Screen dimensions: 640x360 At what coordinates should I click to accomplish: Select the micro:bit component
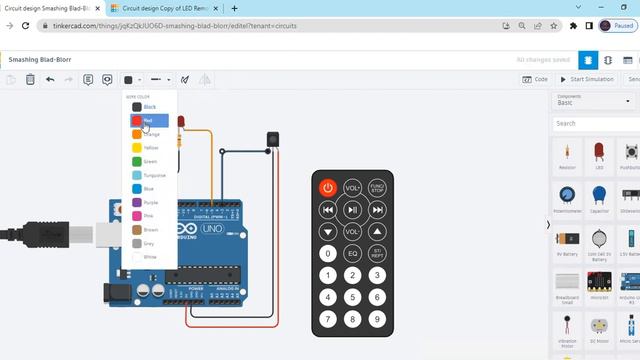point(599,286)
